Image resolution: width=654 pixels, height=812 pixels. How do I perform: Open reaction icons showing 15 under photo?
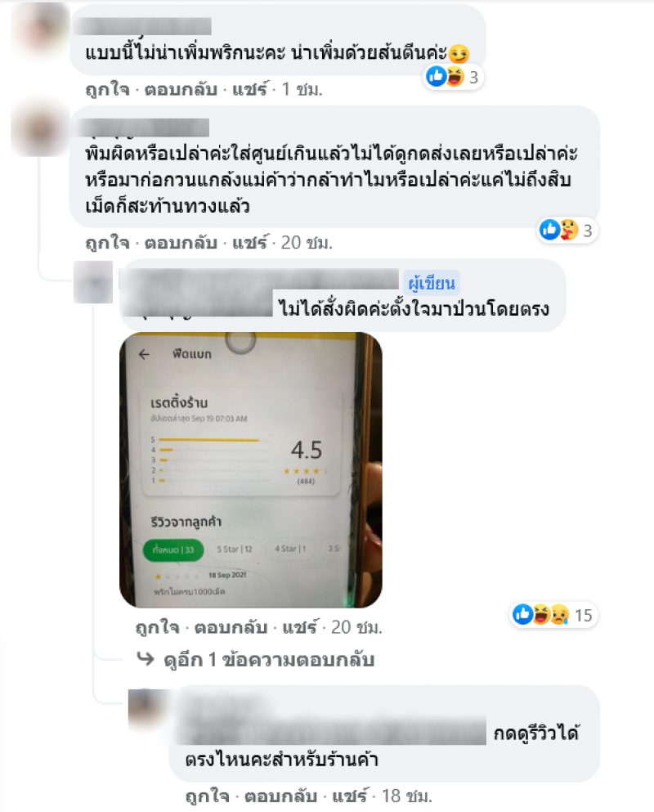click(553, 615)
